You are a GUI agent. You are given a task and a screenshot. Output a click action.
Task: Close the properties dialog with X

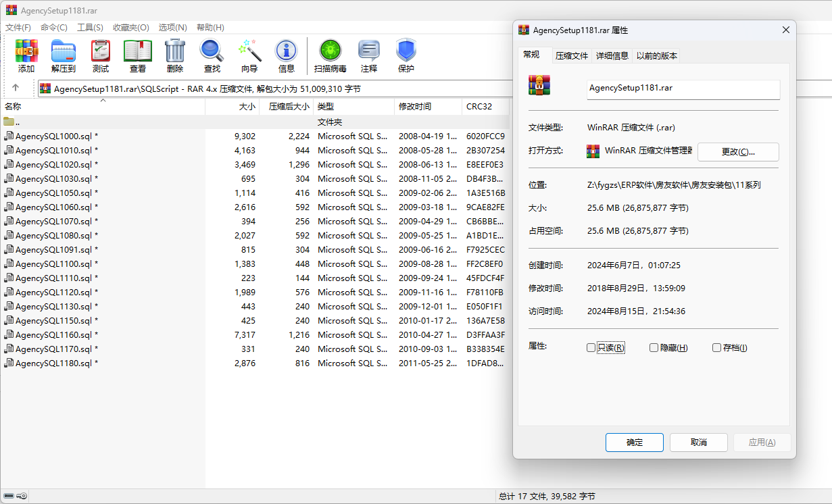(785, 30)
